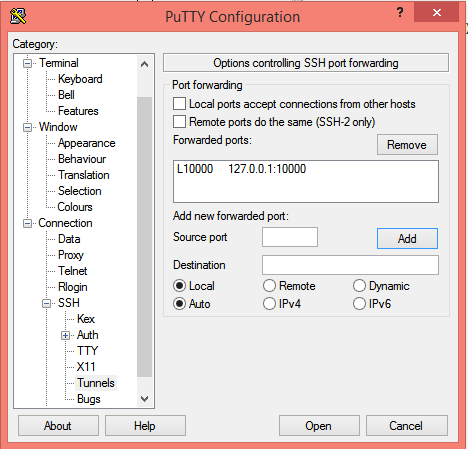Image resolution: width=468 pixels, height=449 pixels.
Task: Click Open to start the session
Action: coord(319,426)
